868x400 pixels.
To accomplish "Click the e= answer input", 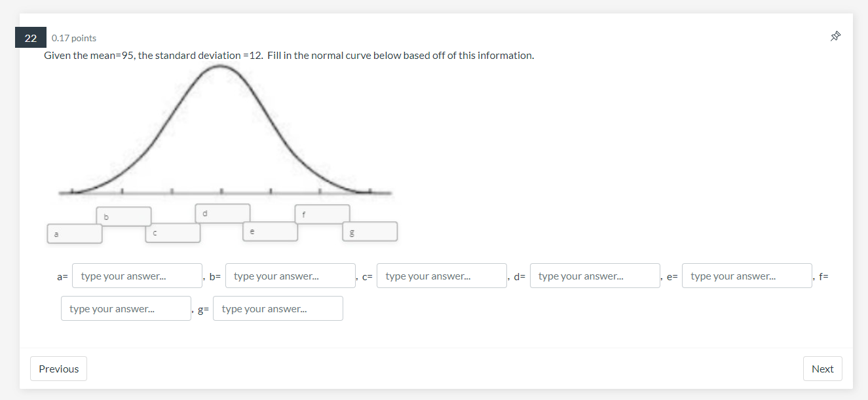I will coord(747,276).
